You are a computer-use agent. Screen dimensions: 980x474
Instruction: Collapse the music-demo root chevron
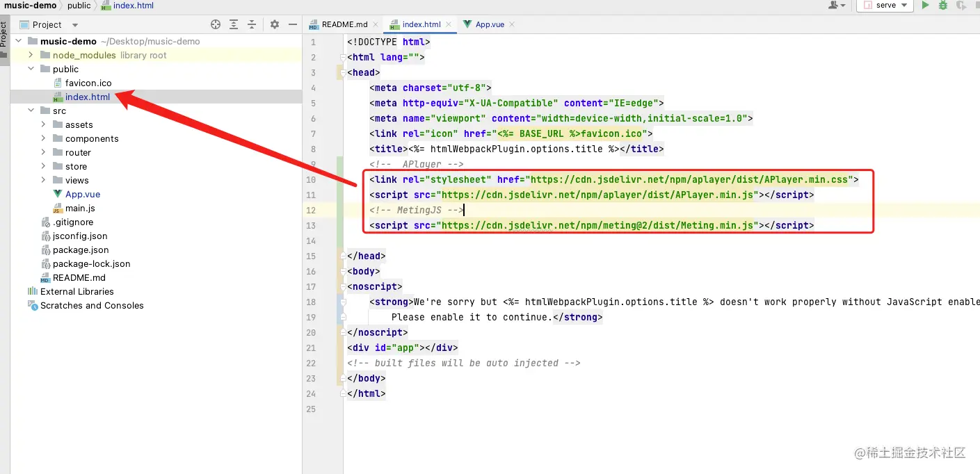(18, 41)
